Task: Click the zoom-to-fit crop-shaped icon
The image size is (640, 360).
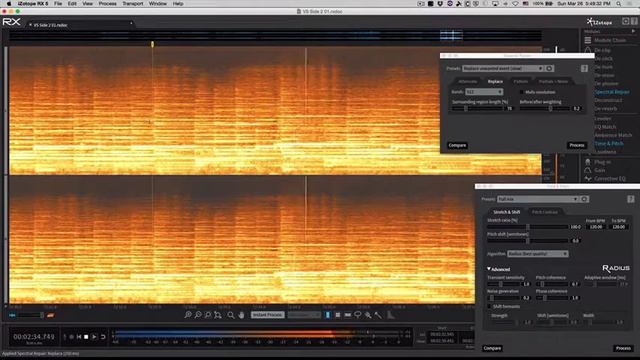Action: [x=218, y=315]
